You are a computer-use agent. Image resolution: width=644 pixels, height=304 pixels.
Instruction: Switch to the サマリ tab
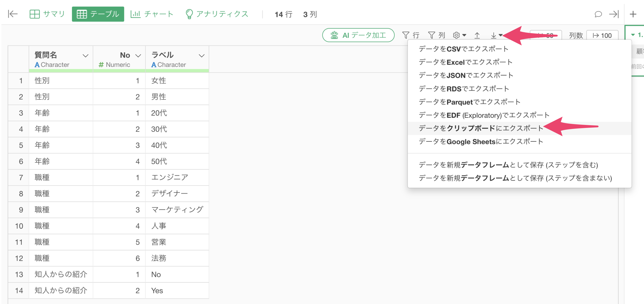point(47,14)
